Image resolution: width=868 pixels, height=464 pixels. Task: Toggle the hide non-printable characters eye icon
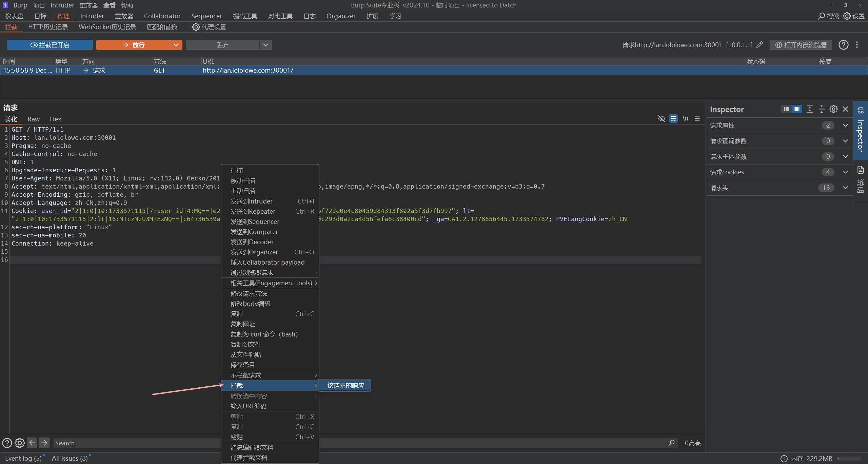click(661, 118)
